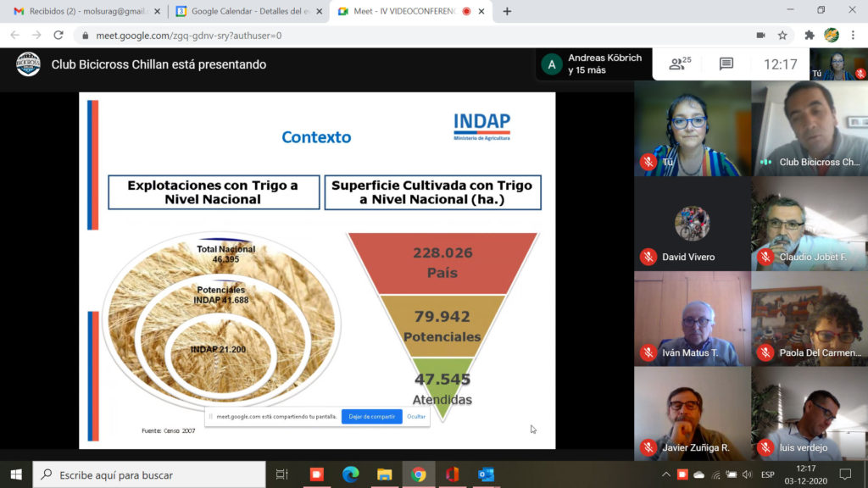Viewport: 868px width, 488px height.
Task: Open the Chrome extensions puzzle icon
Action: pyautogui.click(x=810, y=36)
